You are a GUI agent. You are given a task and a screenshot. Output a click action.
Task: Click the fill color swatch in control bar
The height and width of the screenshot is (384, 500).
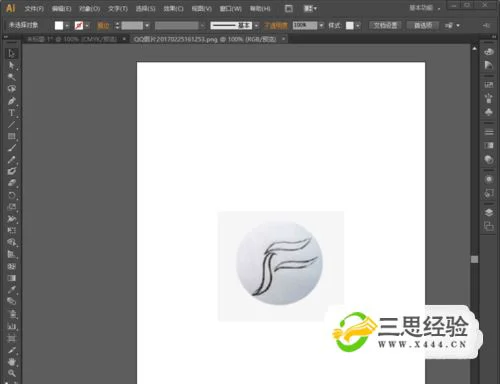tap(59, 25)
